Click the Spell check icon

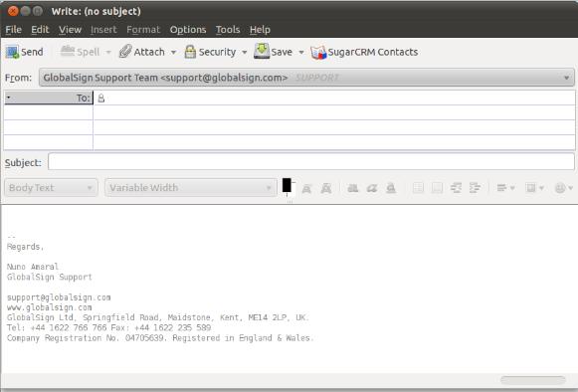(x=68, y=52)
